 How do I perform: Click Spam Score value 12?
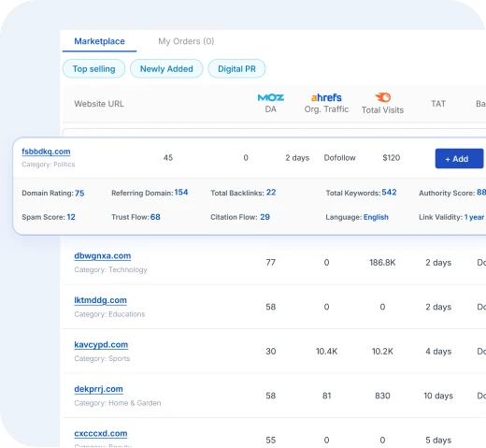(x=71, y=217)
